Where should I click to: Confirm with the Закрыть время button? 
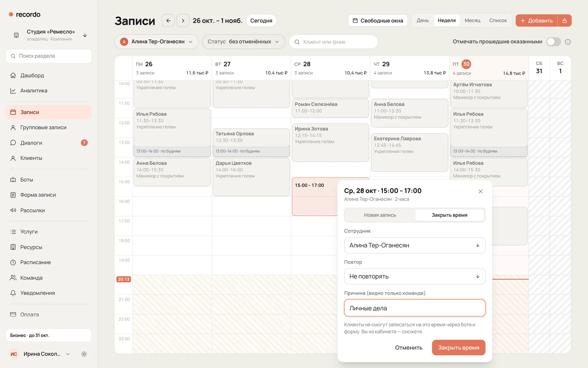[459, 348]
